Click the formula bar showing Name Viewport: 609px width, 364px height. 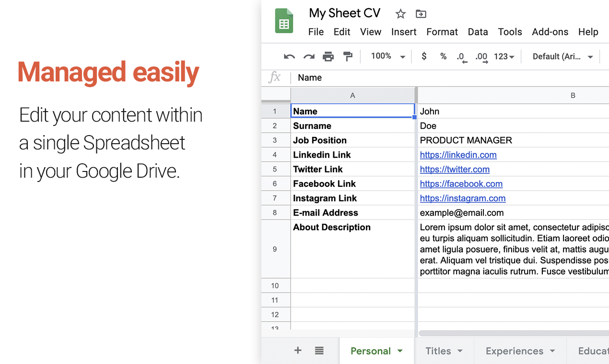pos(451,78)
